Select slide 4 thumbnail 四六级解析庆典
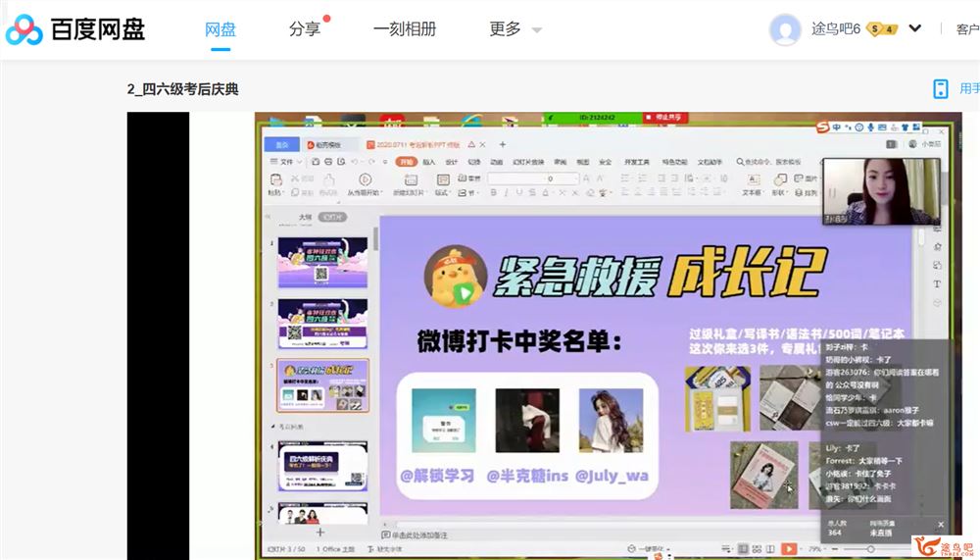Viewport: 980px width, 560px height. [x=322, y=467]
